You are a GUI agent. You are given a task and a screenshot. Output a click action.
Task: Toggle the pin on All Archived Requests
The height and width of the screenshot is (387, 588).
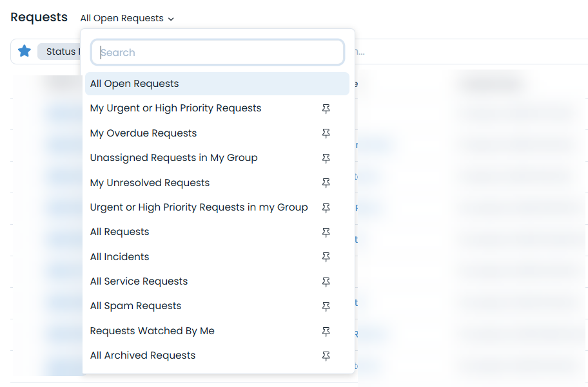[326, 355]
